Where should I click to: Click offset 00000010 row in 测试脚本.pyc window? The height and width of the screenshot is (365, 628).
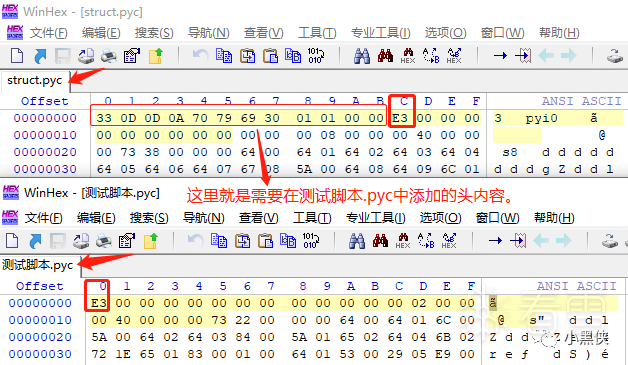(40, 320)
